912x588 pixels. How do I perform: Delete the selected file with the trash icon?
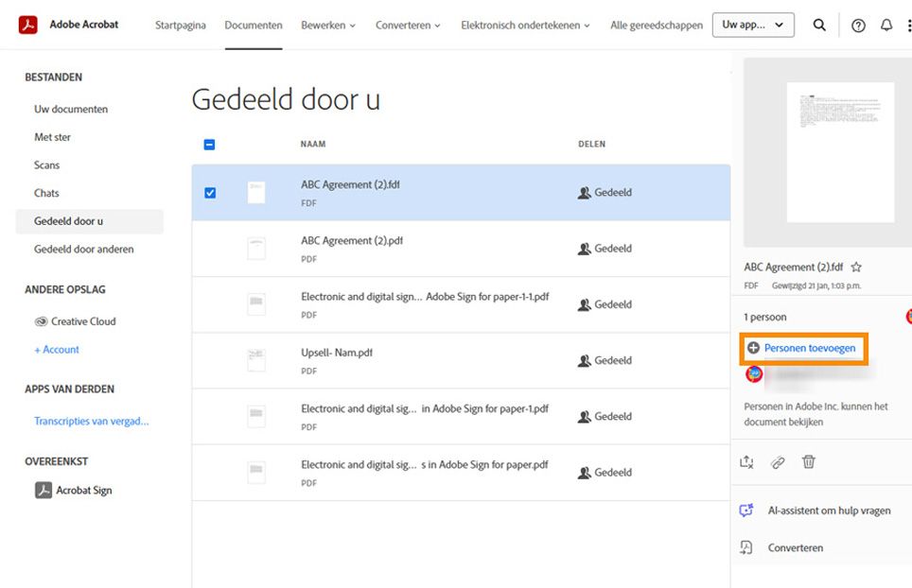809,461
